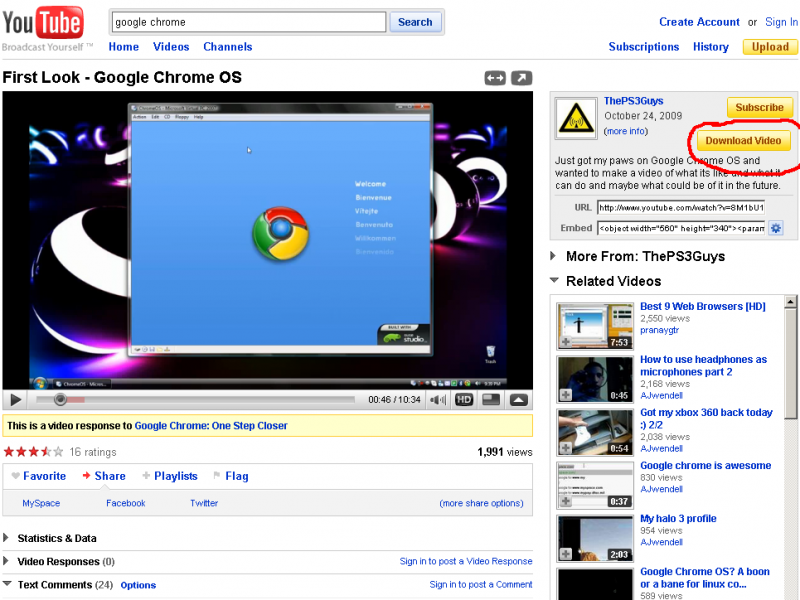Screen dimensions: 800x600
Task: Share video on MySpace
Action: pos(41,503)
